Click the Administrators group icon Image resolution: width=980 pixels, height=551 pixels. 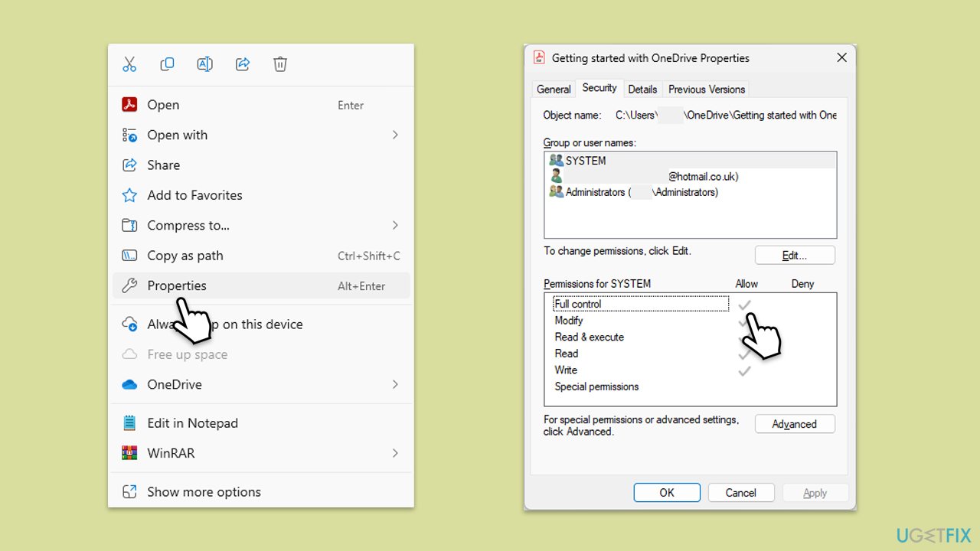557,192
